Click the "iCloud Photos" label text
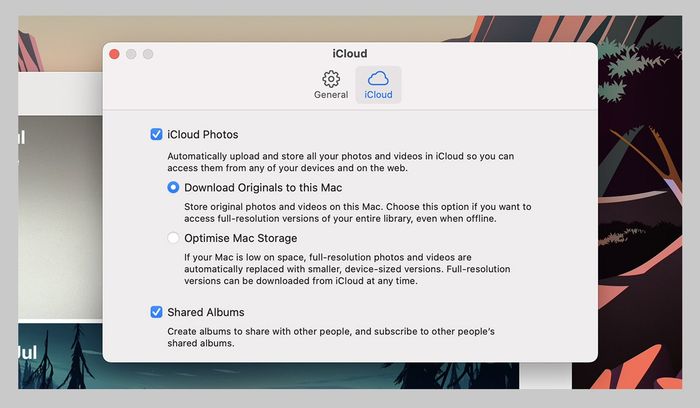The width and height of the screenshot is (700, 408). click(x=203, y=134)
